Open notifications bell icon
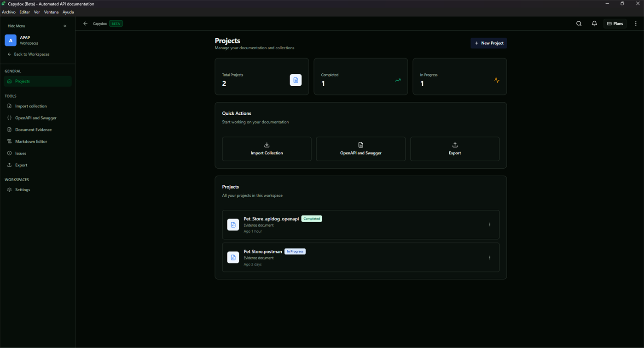Image resolution: width=644 pixels, height=348 pixels. coord(594,24)
